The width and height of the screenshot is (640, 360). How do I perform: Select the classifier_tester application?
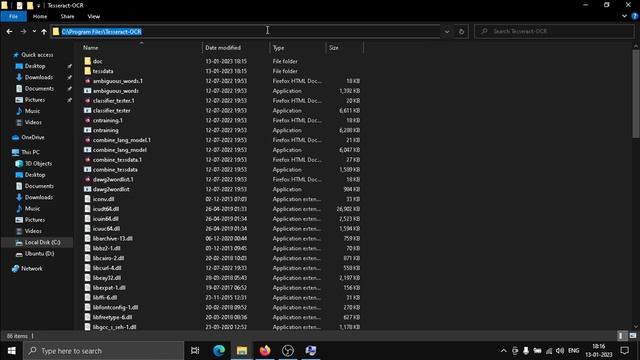tap(111, 111)
